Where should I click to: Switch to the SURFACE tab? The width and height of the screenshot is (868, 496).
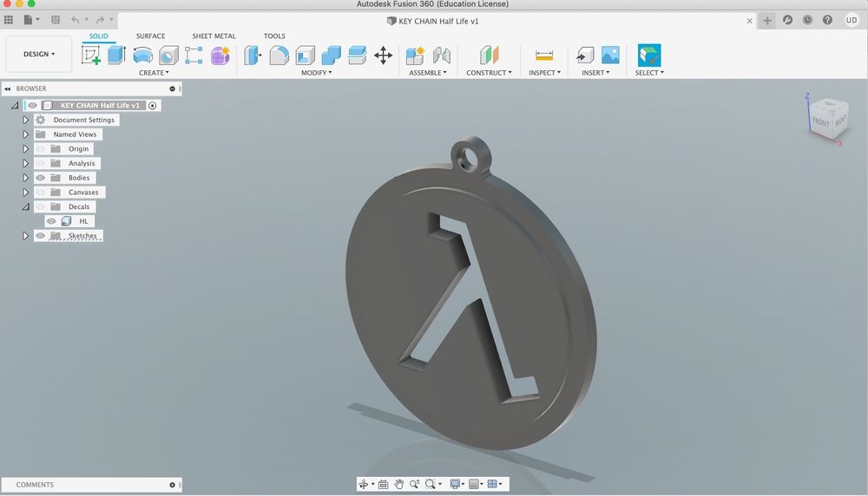pyautogui.click(x=150, y=36)
